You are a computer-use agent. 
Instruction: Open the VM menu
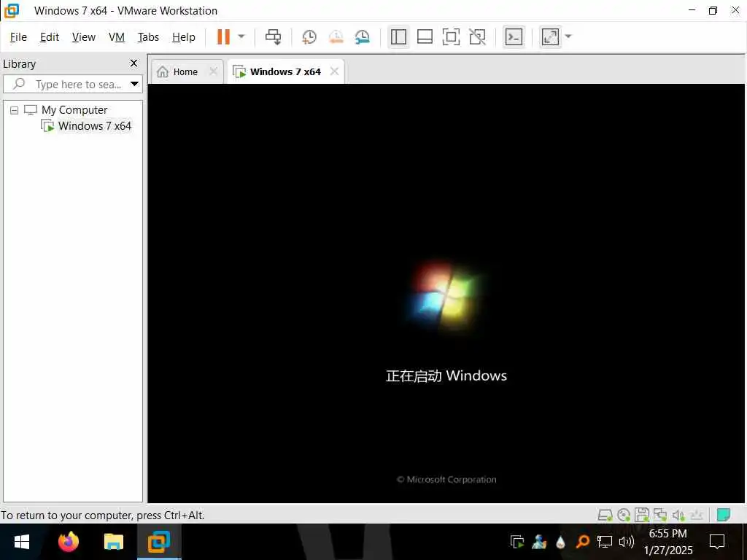pos(117,36)
